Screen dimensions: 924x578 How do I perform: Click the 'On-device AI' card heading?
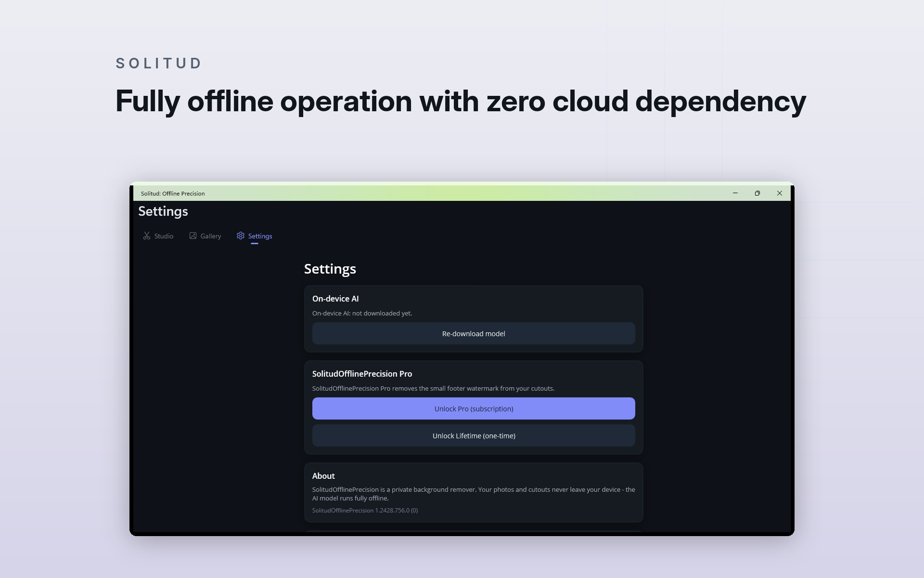[335, 299]
